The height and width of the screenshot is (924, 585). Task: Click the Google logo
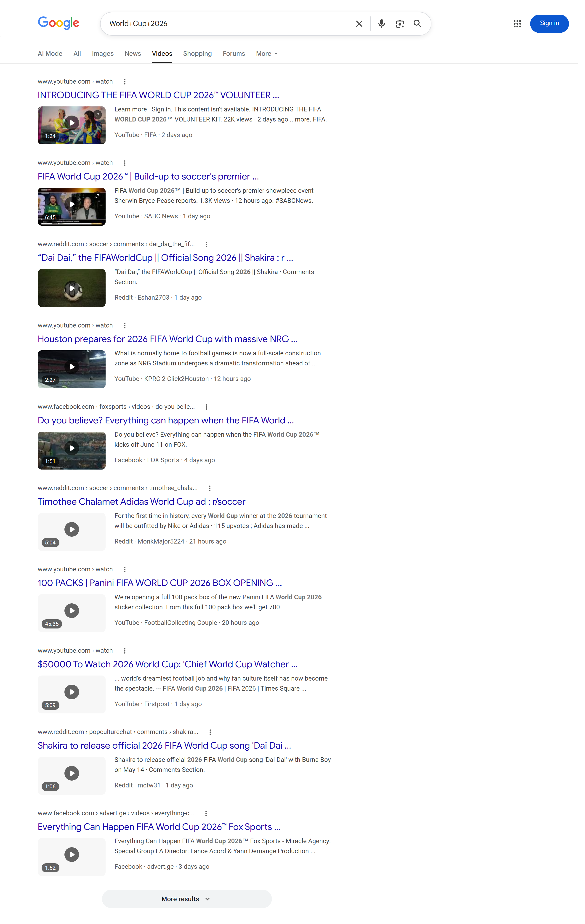point(58,23)
